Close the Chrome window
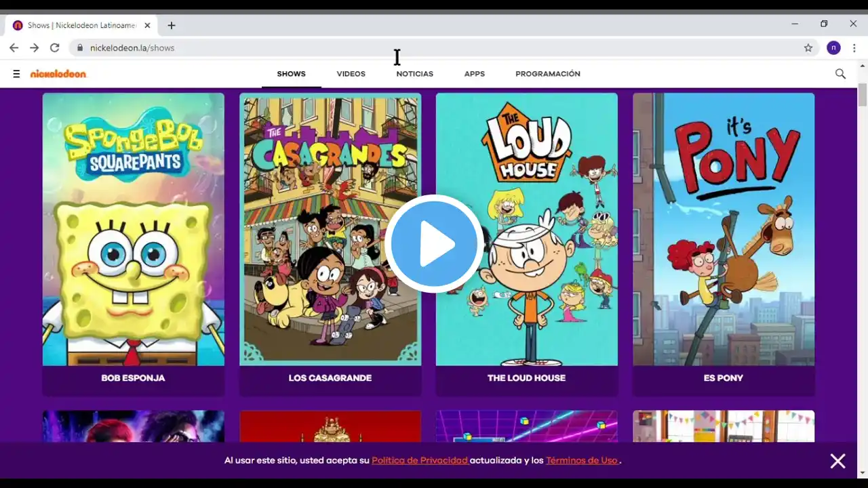This screenshot has width=868, height=488. 853,24
